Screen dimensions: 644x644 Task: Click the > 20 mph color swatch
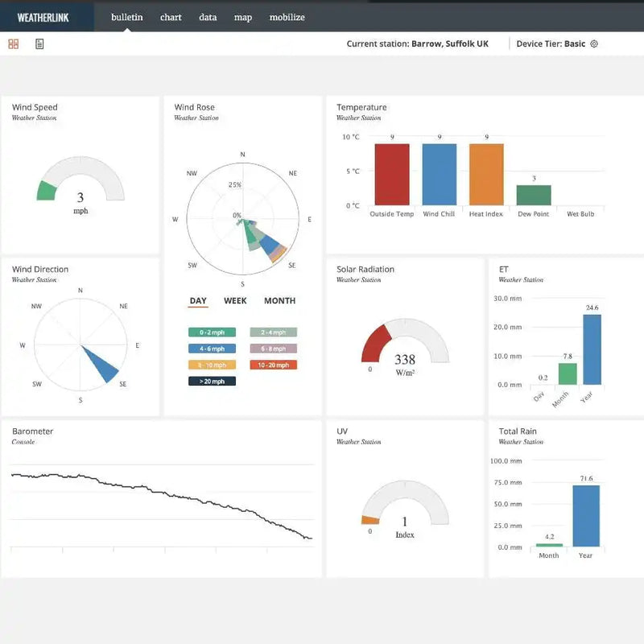click(212, 381)
